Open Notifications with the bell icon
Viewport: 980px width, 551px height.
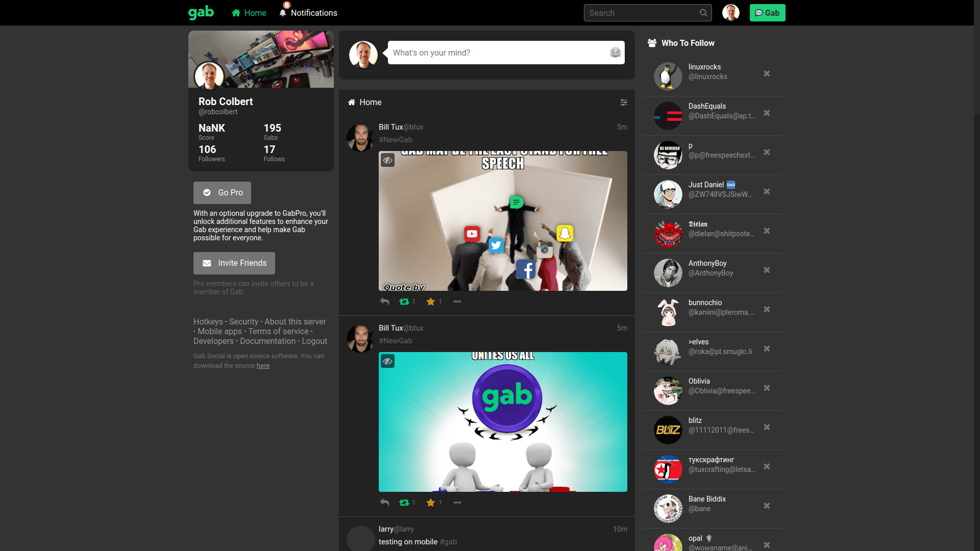point(308,13)
